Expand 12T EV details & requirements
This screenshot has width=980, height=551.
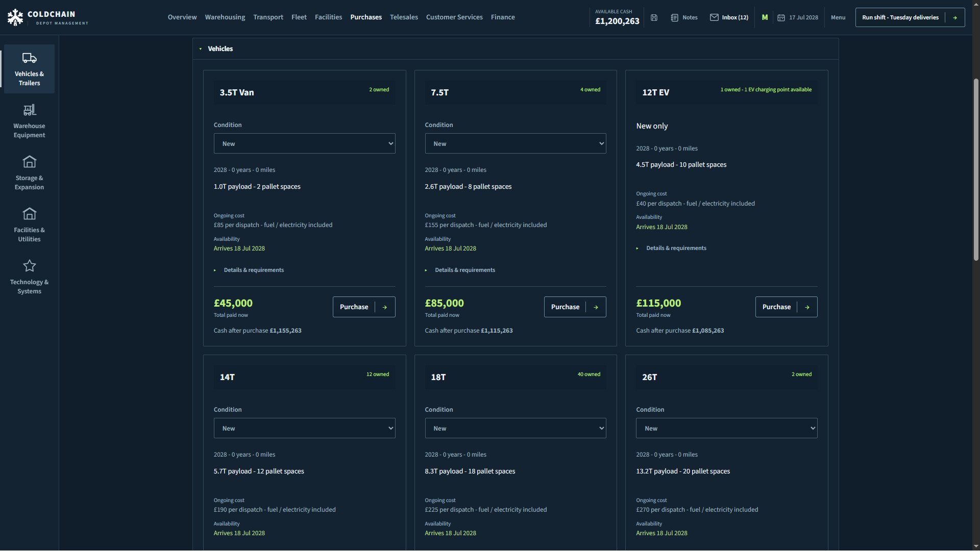672,248
